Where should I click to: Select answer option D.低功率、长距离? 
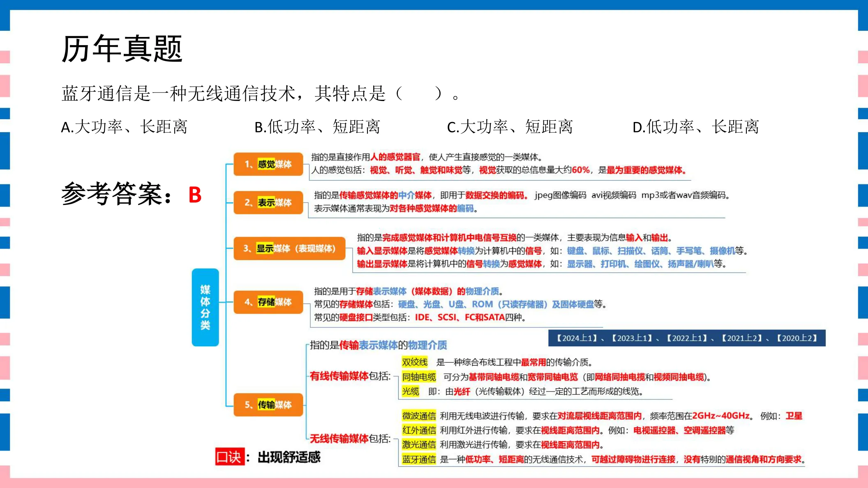(696, 127)
